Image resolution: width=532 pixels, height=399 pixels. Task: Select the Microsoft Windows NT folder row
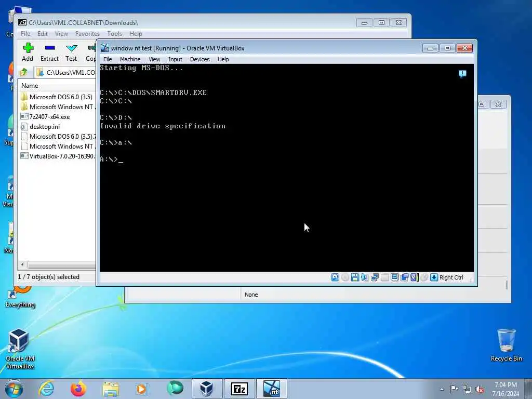pos(57,107)
